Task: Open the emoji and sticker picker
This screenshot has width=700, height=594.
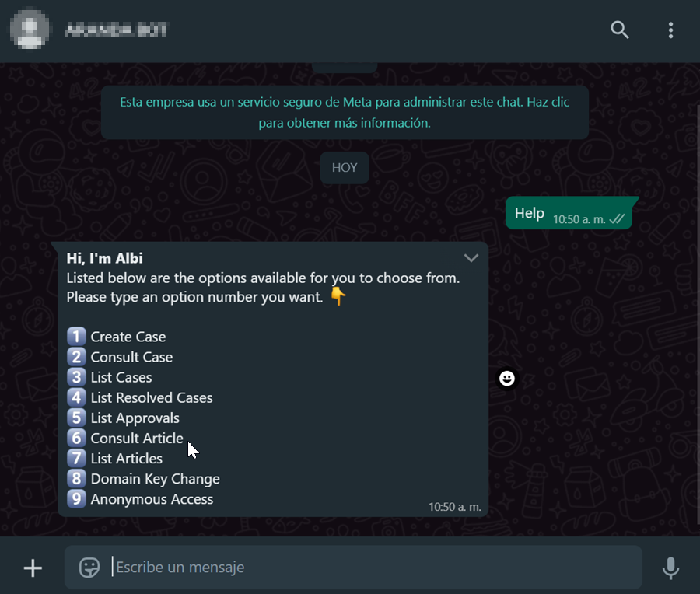Action: [x=89, y=568]
